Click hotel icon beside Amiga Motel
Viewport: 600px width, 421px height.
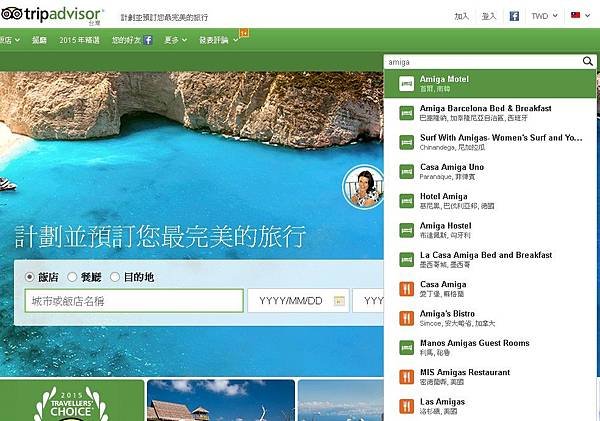(x=406, y=84)
